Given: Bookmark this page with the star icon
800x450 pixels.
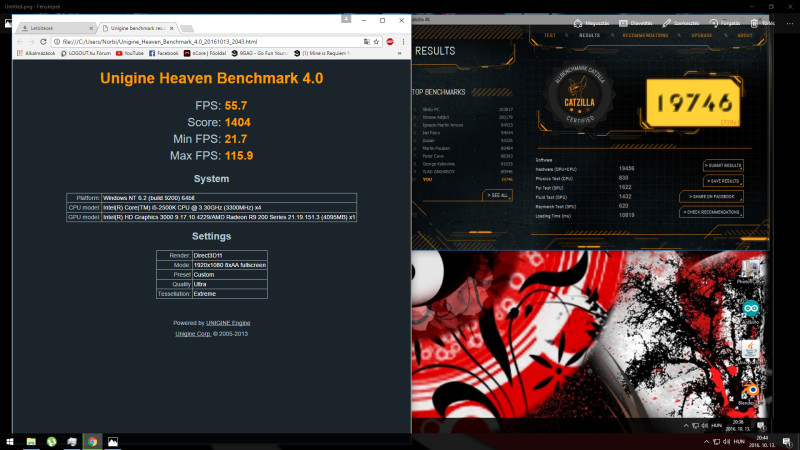Looking at the screenshot, I should tap(377, 42).
